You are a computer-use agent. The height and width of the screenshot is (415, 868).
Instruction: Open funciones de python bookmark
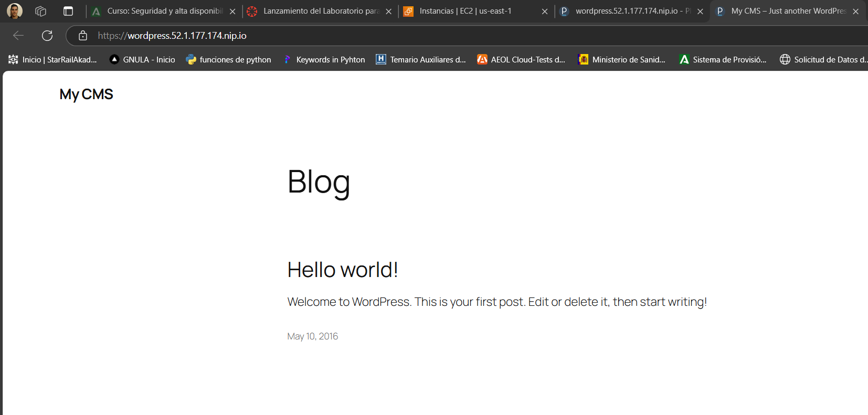(229, 60)
